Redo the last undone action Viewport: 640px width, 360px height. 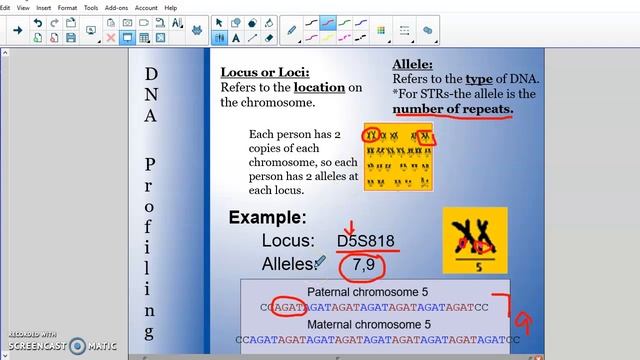(54, 23)
